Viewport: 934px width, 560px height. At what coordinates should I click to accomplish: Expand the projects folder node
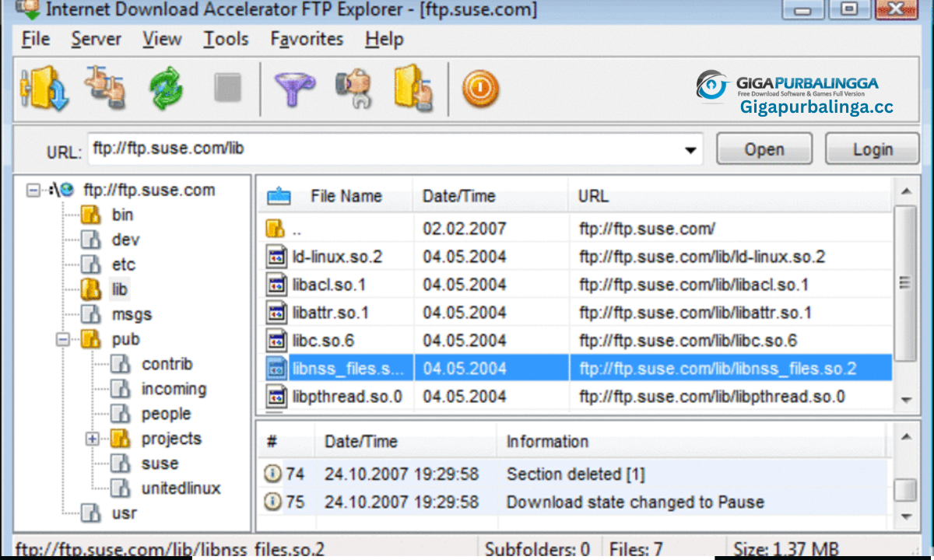[x=92, y=439]
